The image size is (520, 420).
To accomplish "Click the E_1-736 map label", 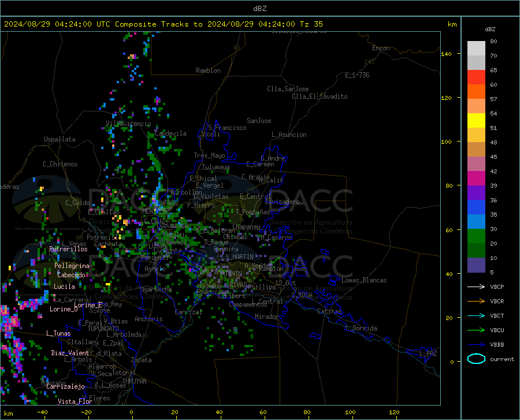I will coord(357,75).
